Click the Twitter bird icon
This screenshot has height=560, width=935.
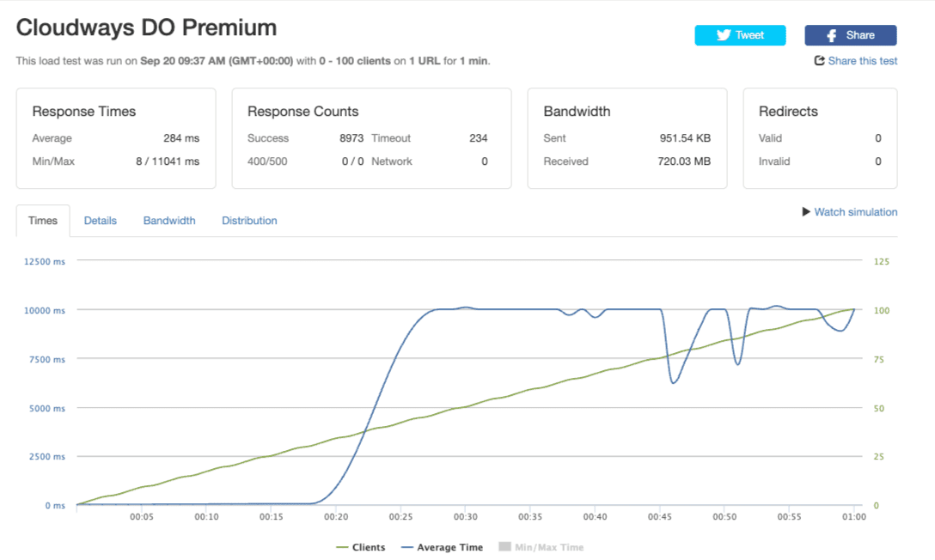pyautogui.click(x=724, y=35)
